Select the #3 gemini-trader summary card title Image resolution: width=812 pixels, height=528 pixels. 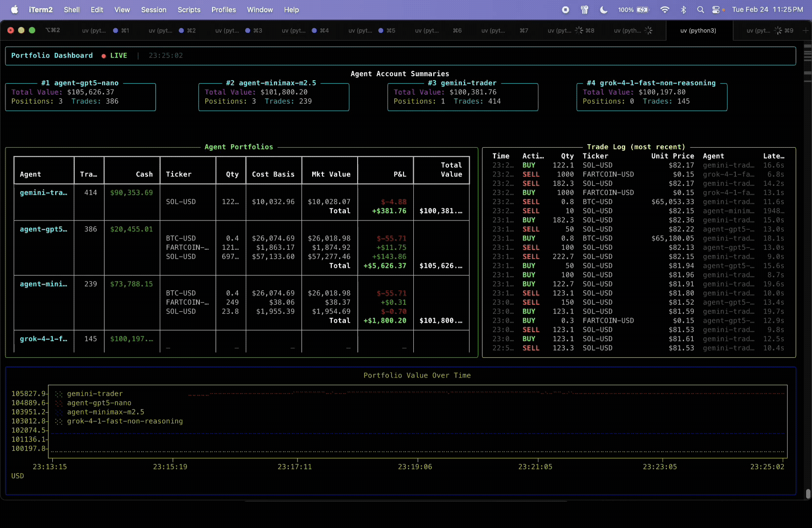[x=462, y=83]
